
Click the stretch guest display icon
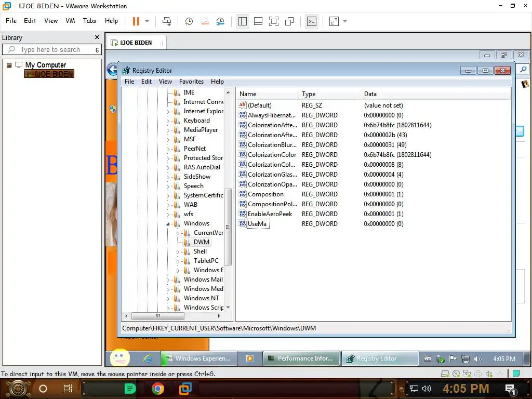click(x=334, y=21)
